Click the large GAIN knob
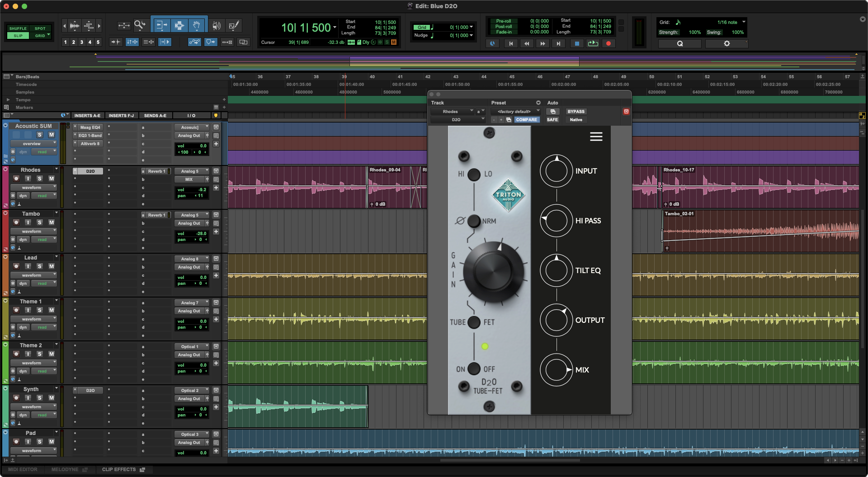This screenshot has width=868, height=477. coord(495,272)
